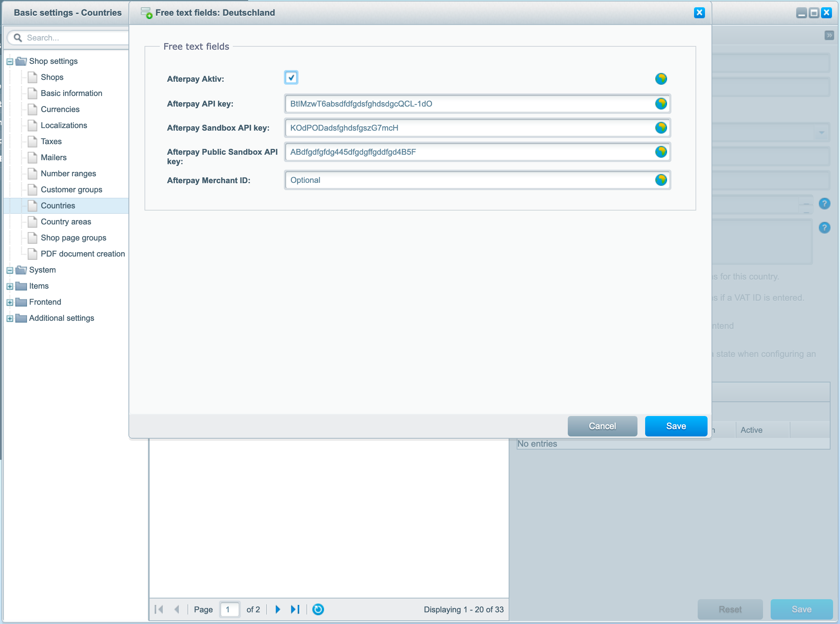
Task: Click the globe icon beside Afterpay Aktiv
Action: point(660,78)
